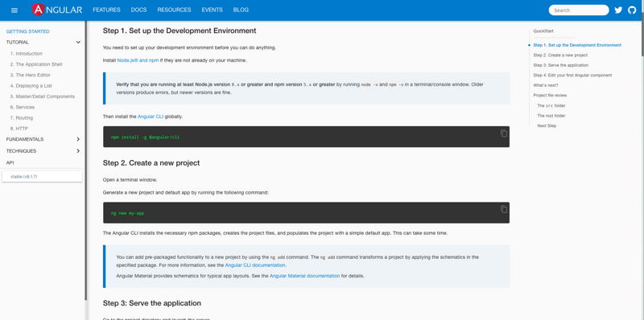Go to Resources in top navigation
Image resolution: width=644 pixels, height=320 pixels.
coord(174,10)
